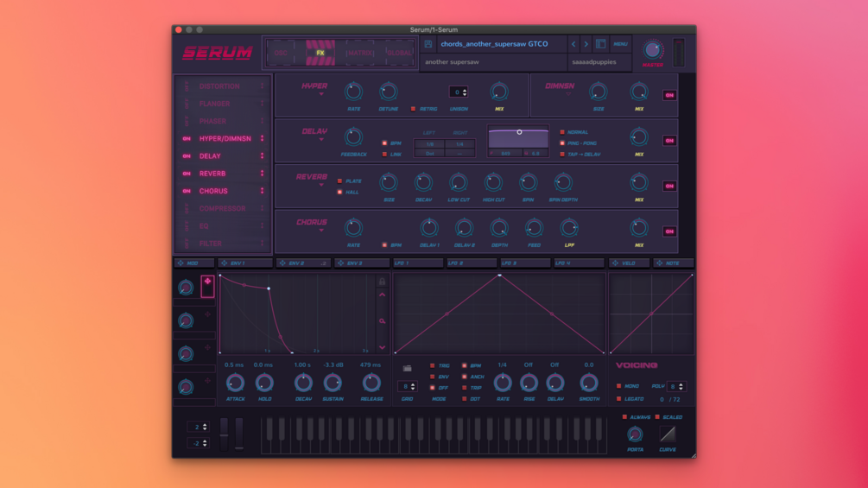This screenshot has height=488, width=868.
Task: Click the ENV 1 drag-handle icon
Action: coord(225,263)
